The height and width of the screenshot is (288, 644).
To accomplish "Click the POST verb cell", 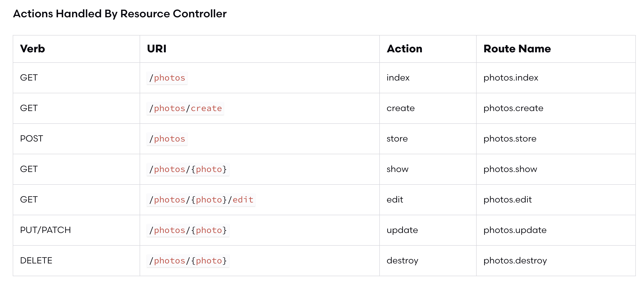I will click(x=32, y=139).
